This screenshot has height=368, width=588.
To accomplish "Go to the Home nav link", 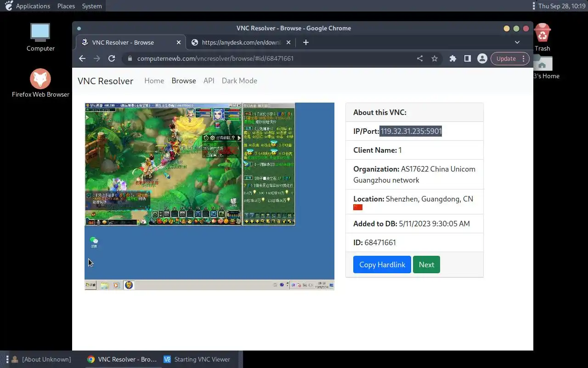I will 154,80.
